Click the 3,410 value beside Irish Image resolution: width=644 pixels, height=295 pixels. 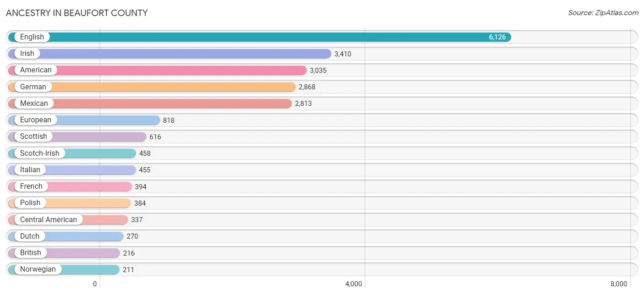coord(343,54)
